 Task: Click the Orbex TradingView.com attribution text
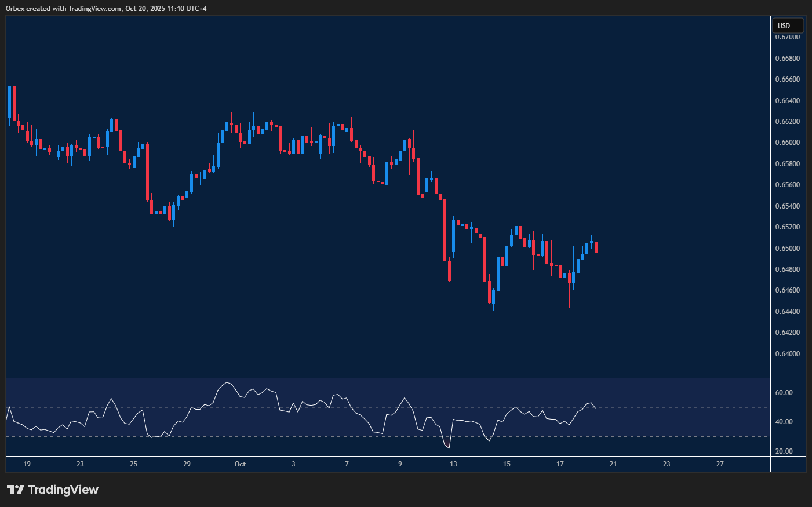point(106,8)
